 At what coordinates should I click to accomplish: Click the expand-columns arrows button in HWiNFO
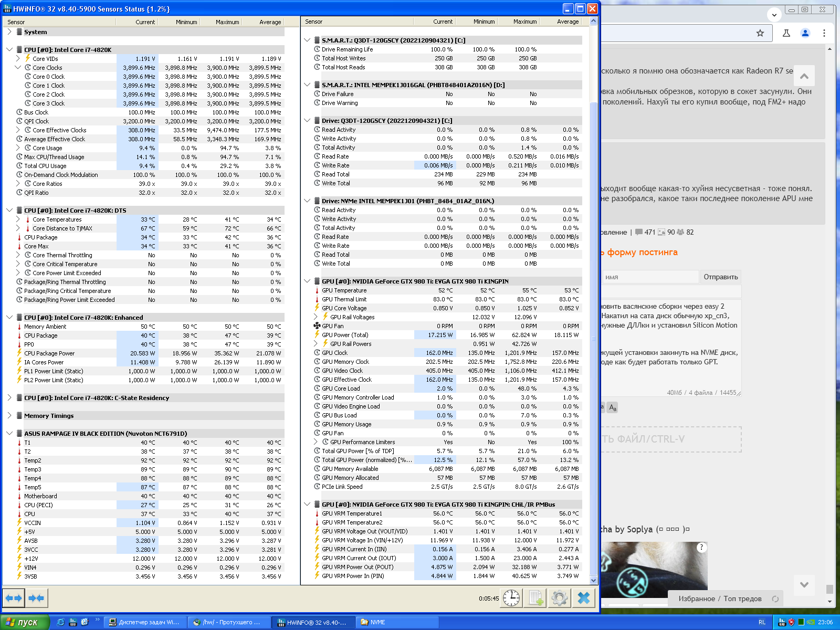14,598
